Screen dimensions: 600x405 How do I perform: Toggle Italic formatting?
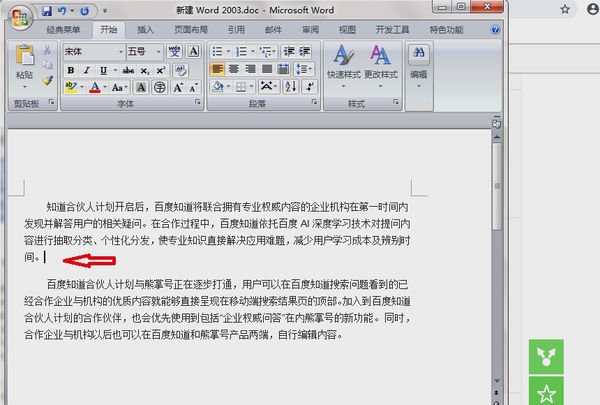click(x=87, y=70)
